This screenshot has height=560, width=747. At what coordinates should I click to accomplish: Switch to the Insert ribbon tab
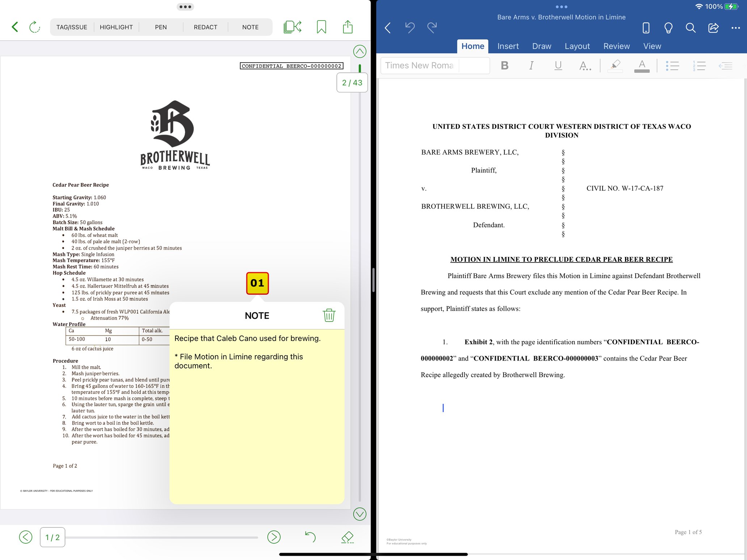(x=508, y=46)
